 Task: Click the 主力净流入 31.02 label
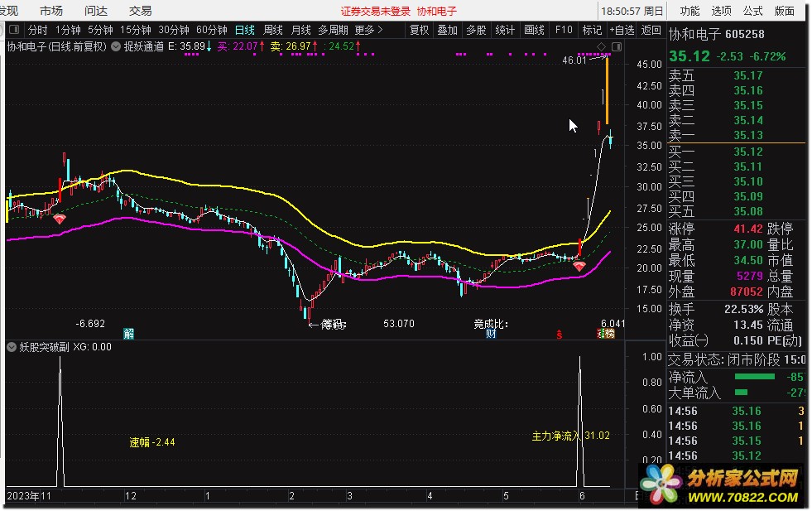click(570, 436)
